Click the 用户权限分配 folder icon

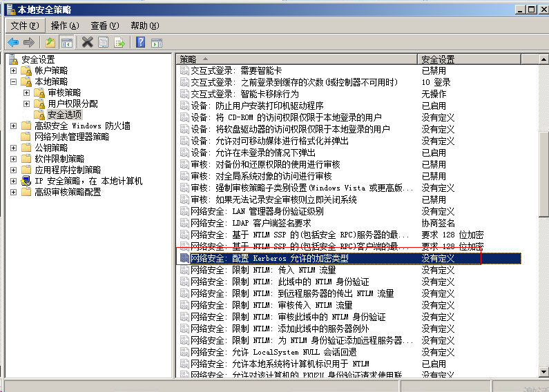(x=39, y=104)
